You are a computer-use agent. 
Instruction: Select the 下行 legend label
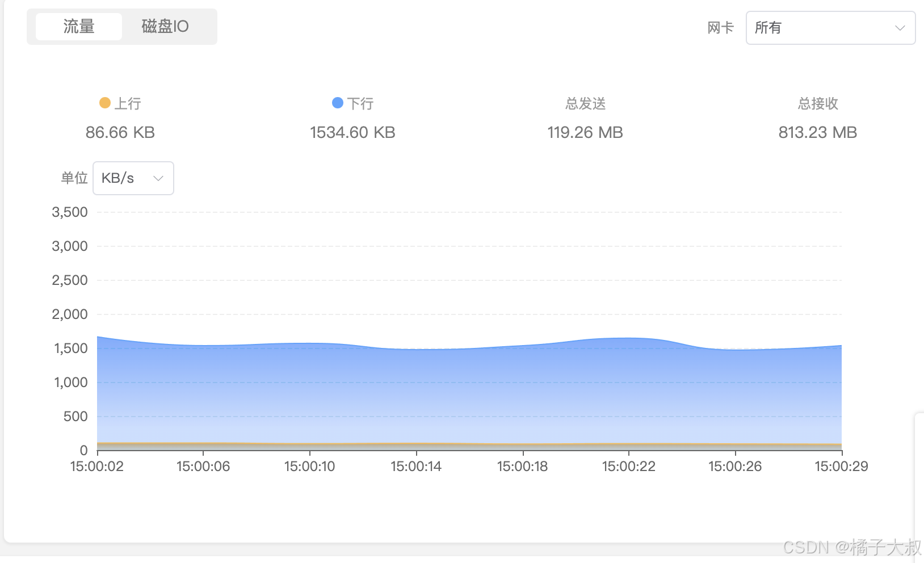click(x=361, y=103)
